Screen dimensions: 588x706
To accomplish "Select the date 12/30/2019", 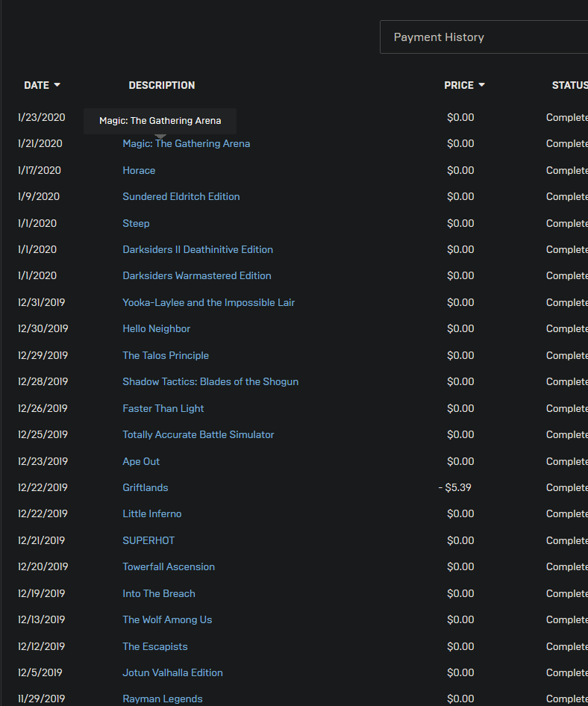I will (x=43, y=328).
